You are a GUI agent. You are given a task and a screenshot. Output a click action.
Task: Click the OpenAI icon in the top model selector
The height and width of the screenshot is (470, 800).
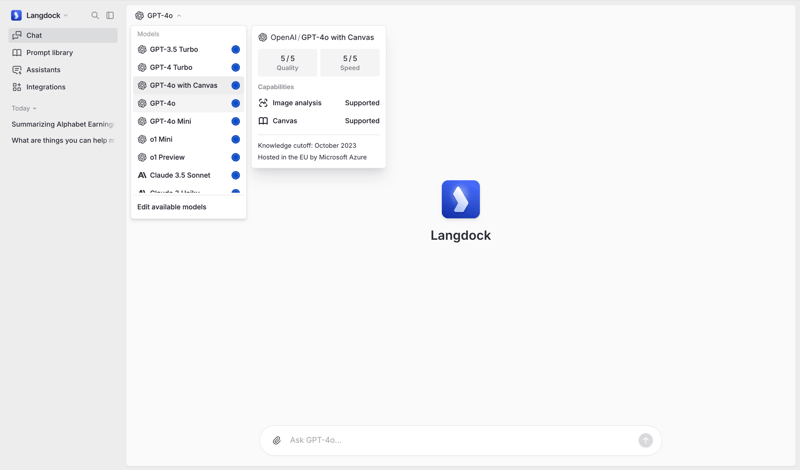click(139, 16)
